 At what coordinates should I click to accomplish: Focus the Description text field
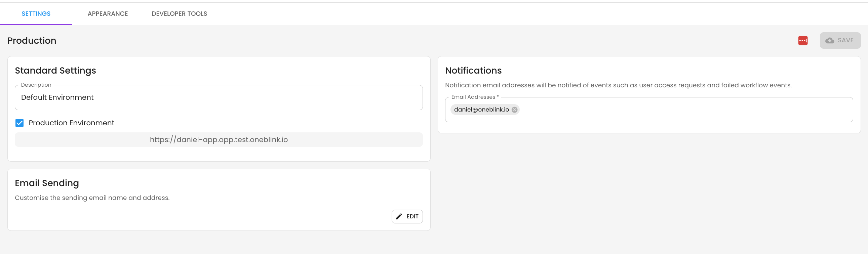[x=219, y=97]
